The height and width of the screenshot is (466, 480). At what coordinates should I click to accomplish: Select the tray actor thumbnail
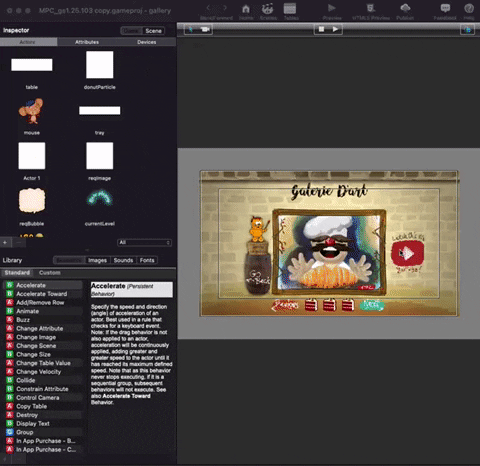tap(100, 110)
